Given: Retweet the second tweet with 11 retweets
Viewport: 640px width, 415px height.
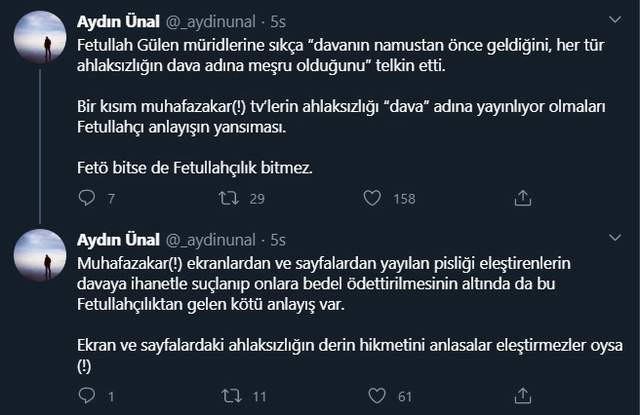Looking at the screenshot, I should click(x=227, y=397).
